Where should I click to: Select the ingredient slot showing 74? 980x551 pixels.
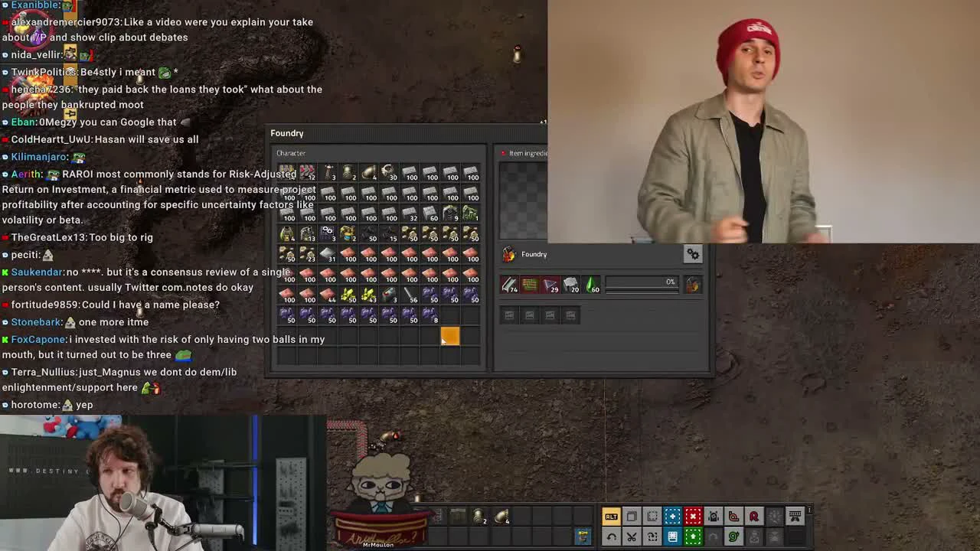510,285
